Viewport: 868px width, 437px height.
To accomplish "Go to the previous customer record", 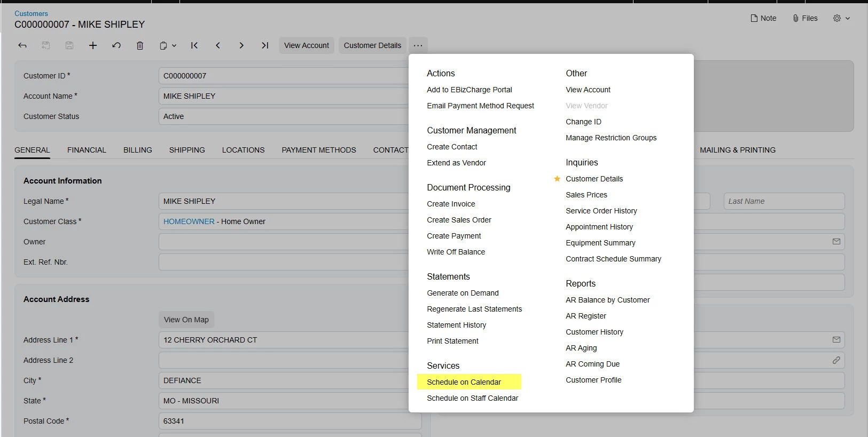I will 218,45.
